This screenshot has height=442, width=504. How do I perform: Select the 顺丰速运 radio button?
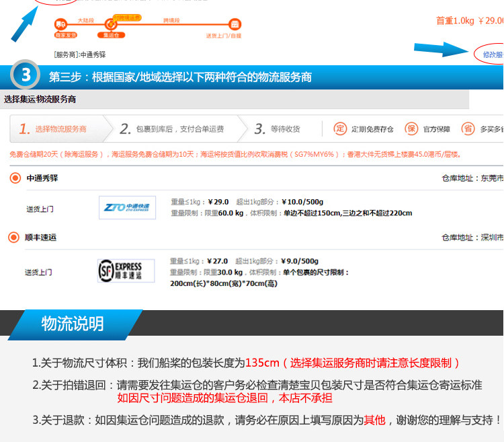13,237
